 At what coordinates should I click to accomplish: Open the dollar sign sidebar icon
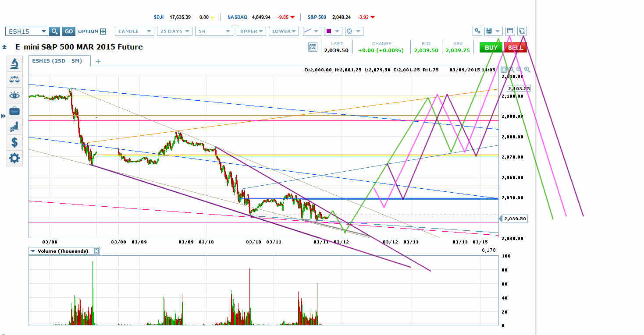14,142
